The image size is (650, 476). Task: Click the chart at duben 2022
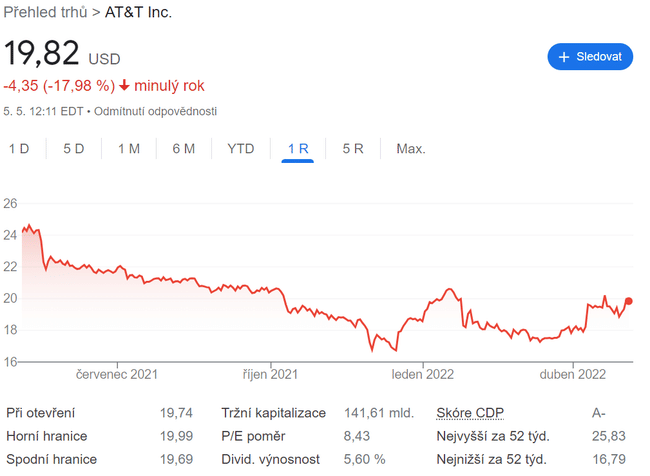[x=574, y=332]
